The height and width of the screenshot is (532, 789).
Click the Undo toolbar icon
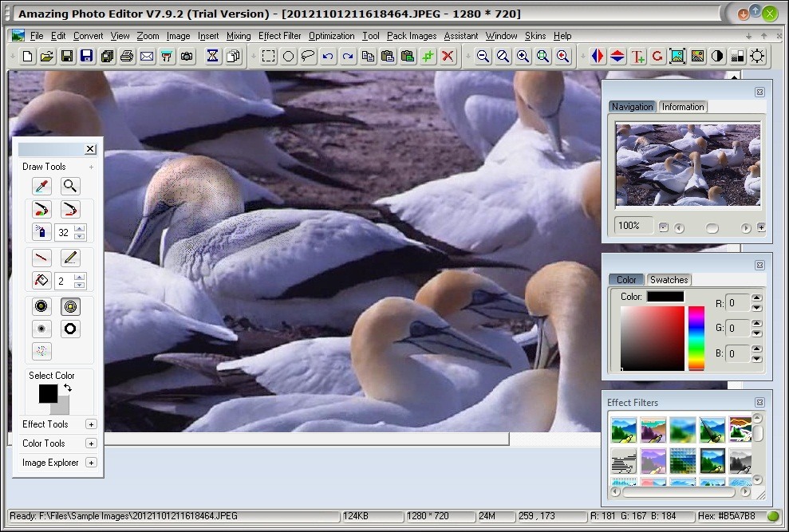[329, 56]
